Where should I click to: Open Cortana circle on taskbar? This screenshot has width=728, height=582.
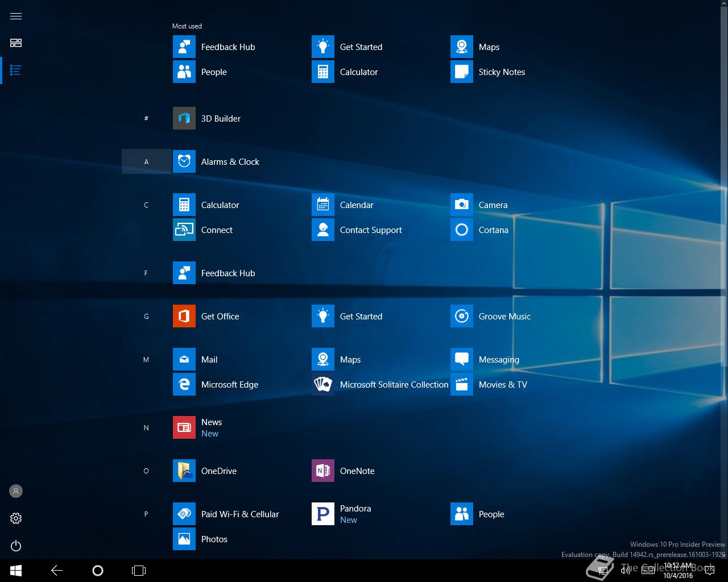tap(98, 571)
